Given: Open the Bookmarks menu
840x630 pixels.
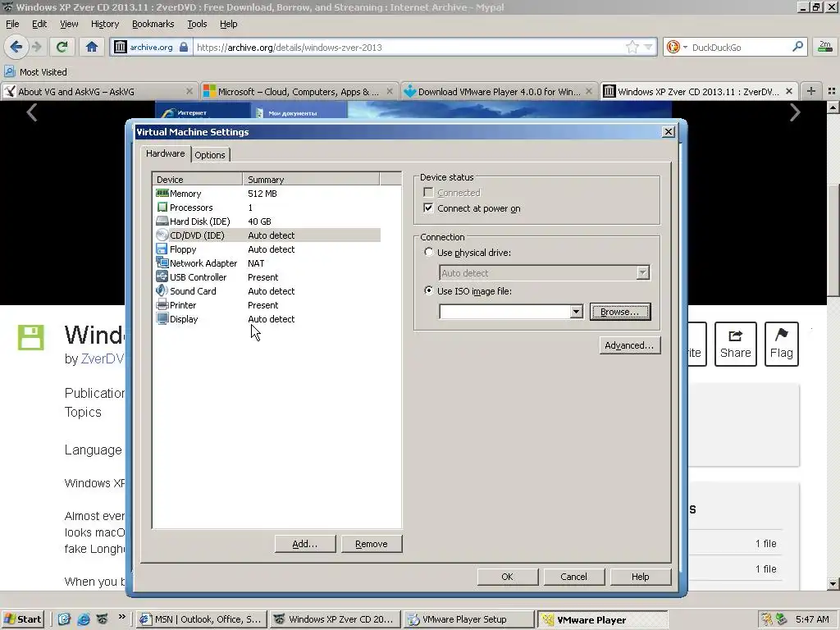Looking at the screenshot, I should coord(153,24).
